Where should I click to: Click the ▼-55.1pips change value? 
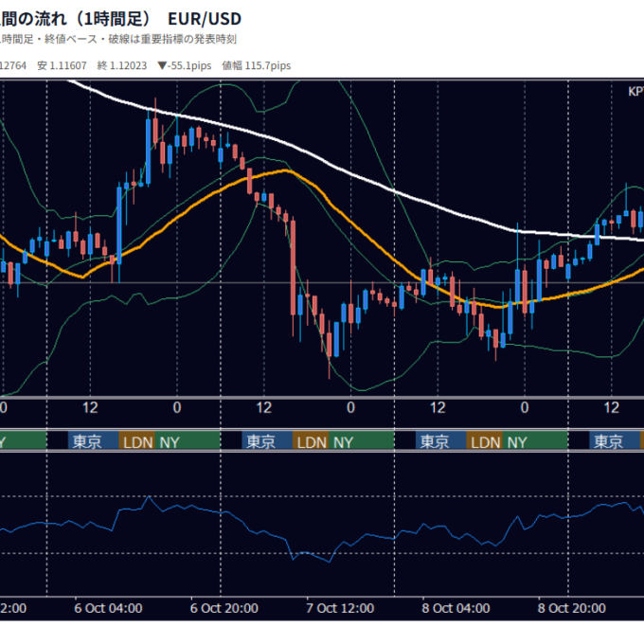(x=185, y=65)
